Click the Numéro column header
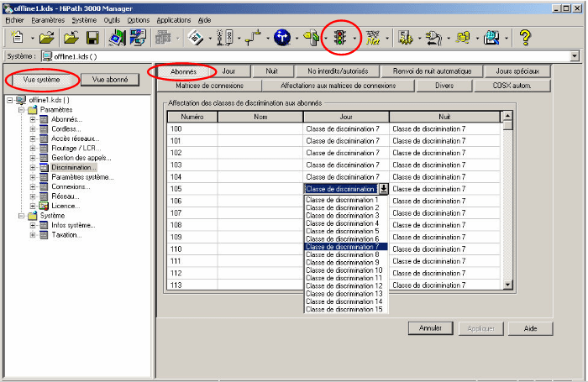This screenshot has height=382, width=588. (192, 117)
